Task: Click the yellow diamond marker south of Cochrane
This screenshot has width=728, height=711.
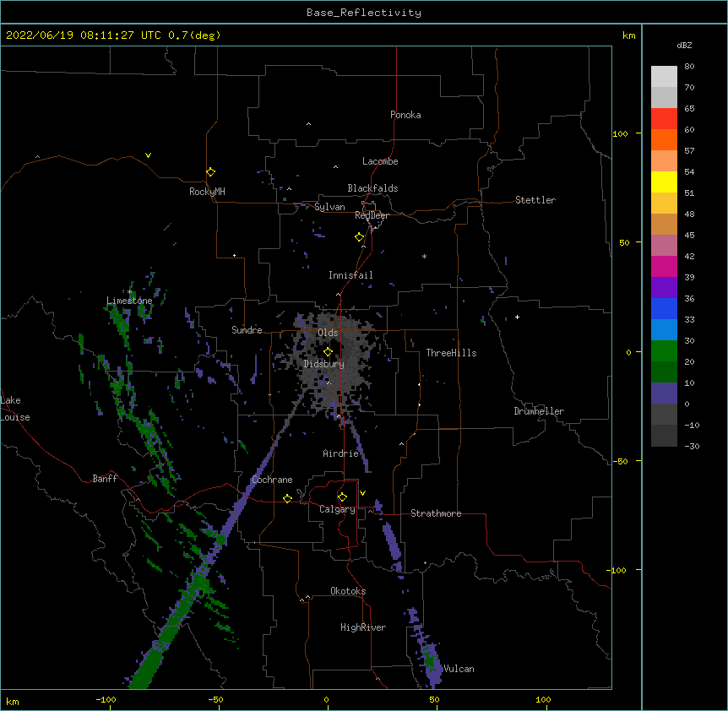Action: pyautogui.click(x=287, y=498)
